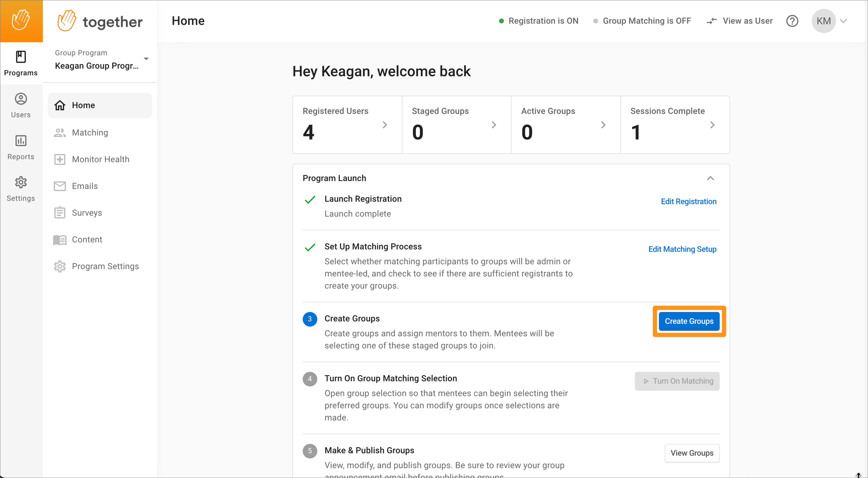Screen dimensions: 868x478
Task: Click the step 3 blue circle
Action: click(x=310, y=319)
